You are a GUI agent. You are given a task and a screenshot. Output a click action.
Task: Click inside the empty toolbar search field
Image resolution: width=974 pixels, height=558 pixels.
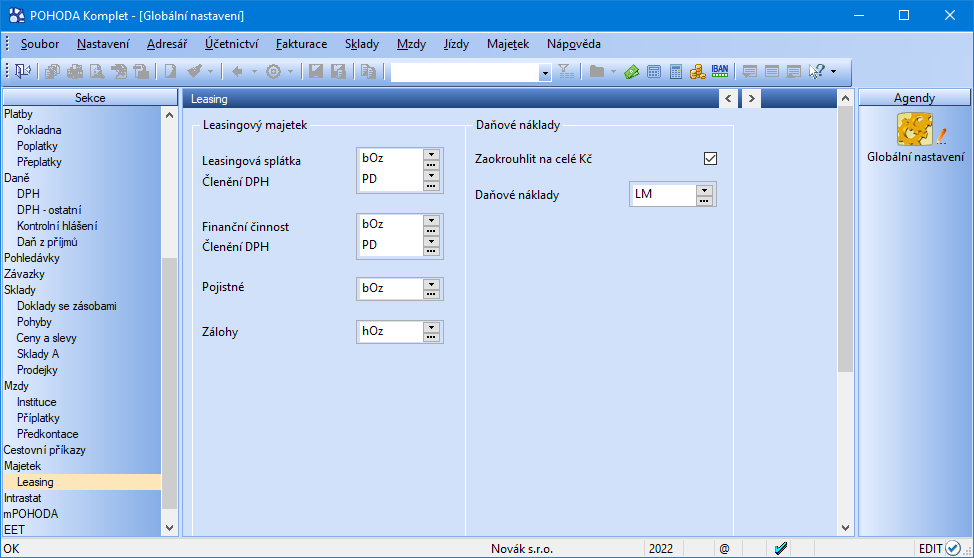click(465, 73)
